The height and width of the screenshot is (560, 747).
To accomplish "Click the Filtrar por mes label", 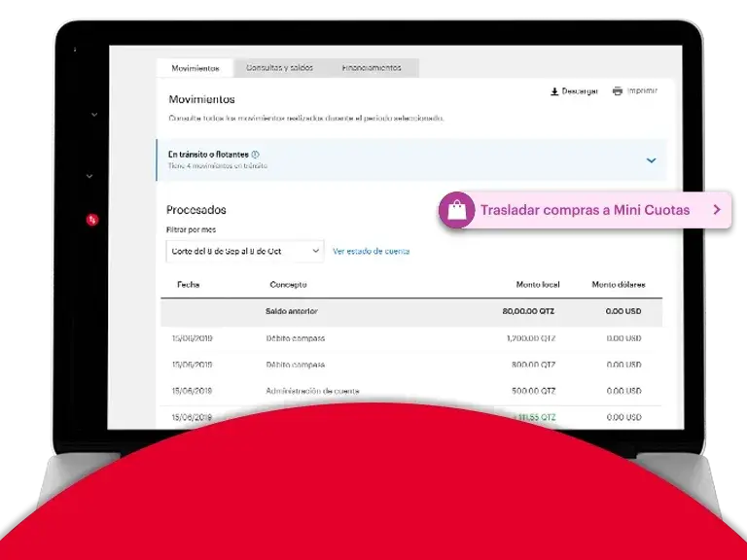I will point(191,229).
